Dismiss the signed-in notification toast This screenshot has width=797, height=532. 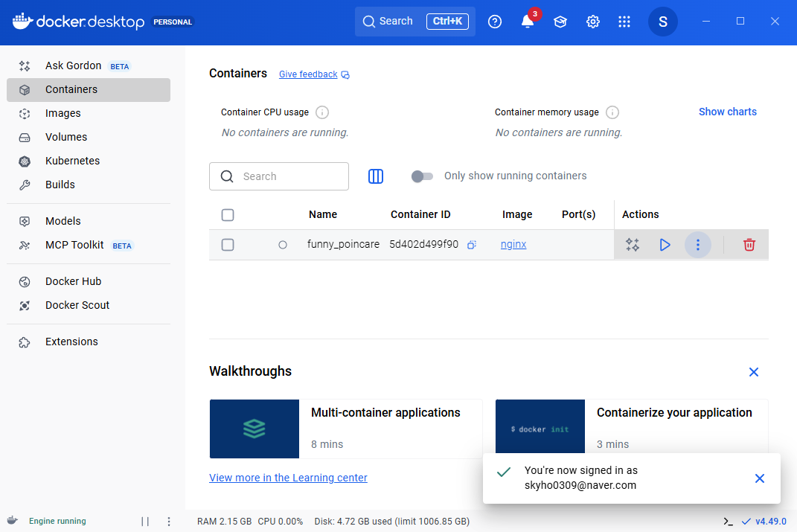[x=760, y=478]
